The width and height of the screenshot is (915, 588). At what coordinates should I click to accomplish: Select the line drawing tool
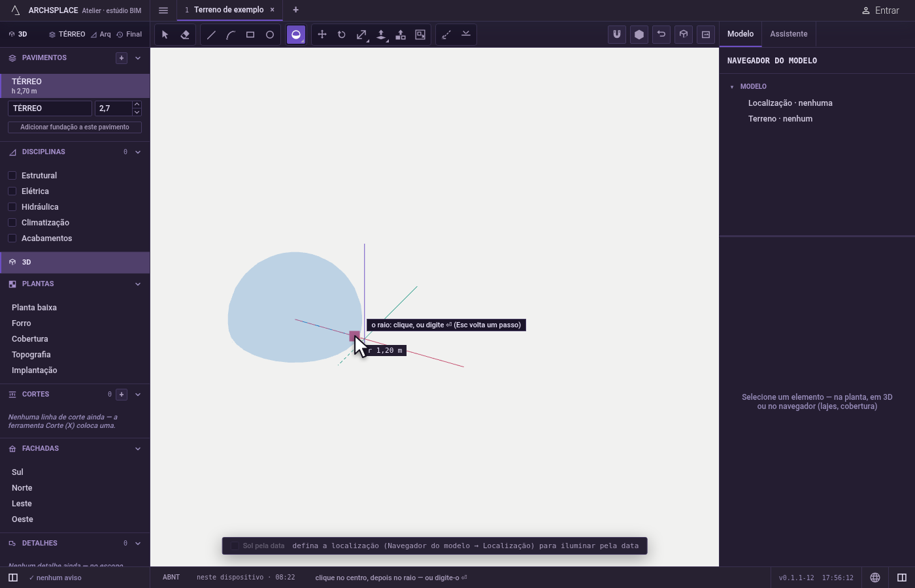[x=211, y=35]
